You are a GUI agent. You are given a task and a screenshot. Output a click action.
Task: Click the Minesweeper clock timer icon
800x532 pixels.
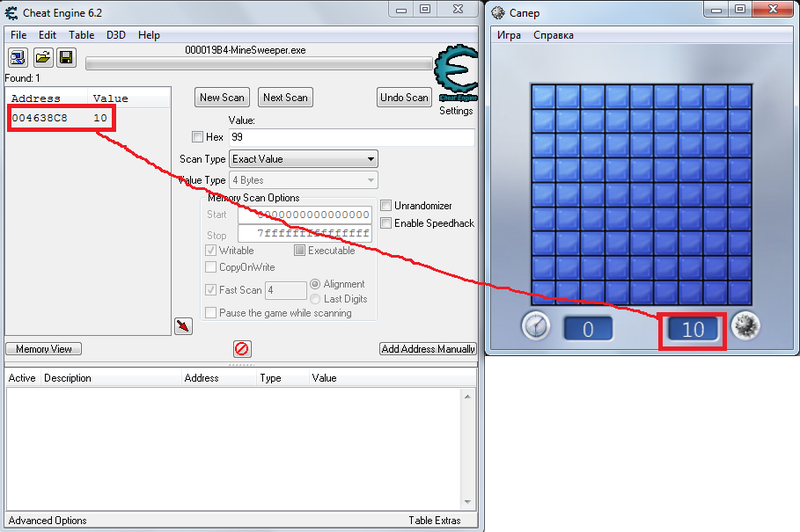click(x=536, y=326)
